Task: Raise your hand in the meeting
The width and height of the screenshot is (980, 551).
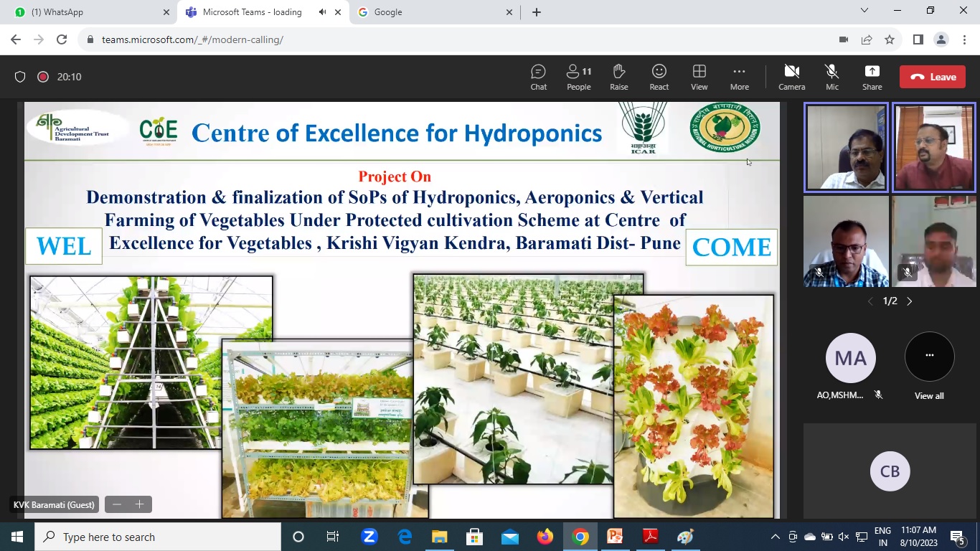Action: click(x=618, y=77)
